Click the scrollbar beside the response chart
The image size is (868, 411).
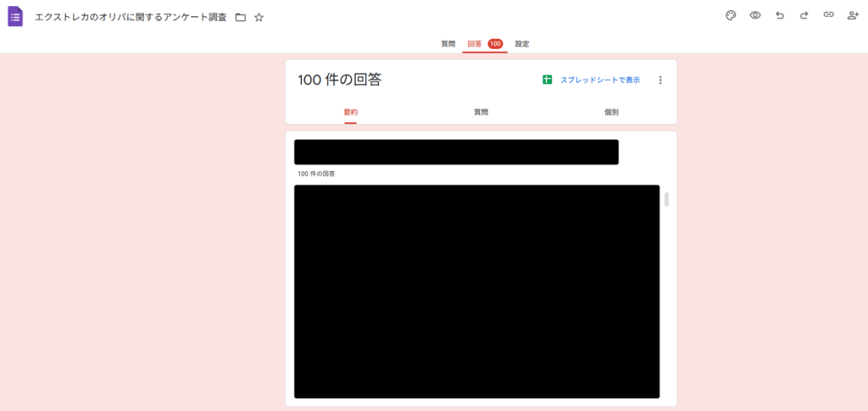(666, 200)
